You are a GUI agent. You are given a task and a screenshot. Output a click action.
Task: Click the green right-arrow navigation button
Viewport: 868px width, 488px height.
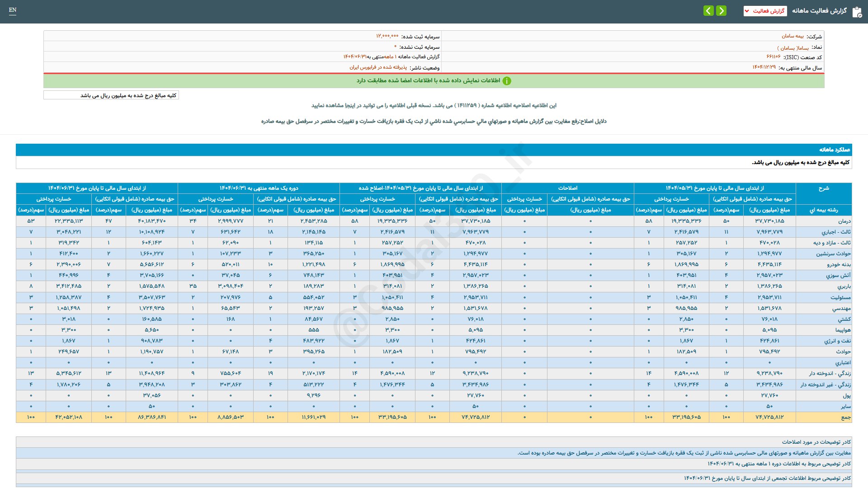(x=722, y=10)
